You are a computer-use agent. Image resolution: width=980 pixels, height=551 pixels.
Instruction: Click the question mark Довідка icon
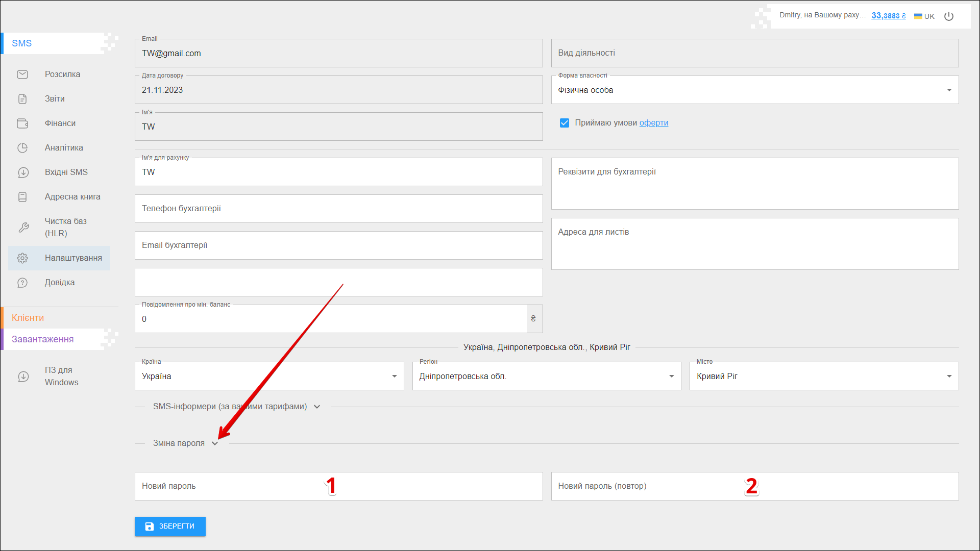pyautogui.click(x=22, y=283)
